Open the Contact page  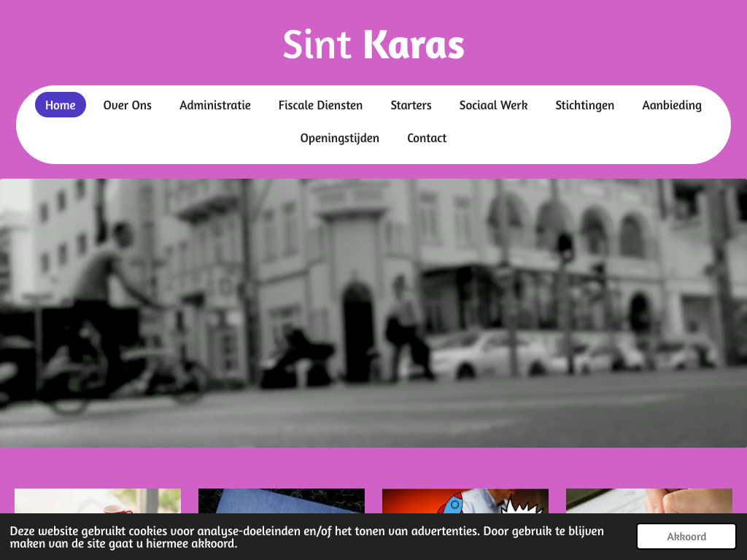point(427,138)
